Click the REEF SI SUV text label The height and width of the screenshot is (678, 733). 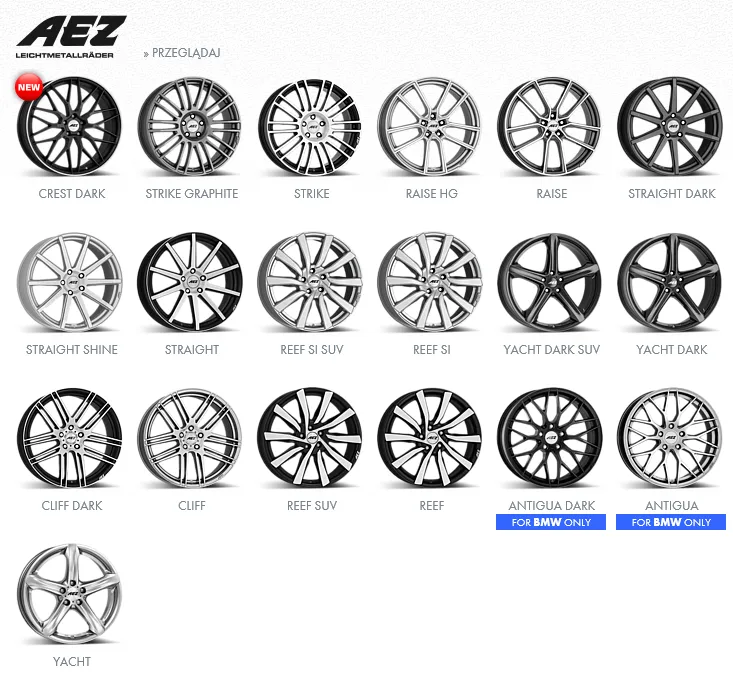[x=312, y=350]
